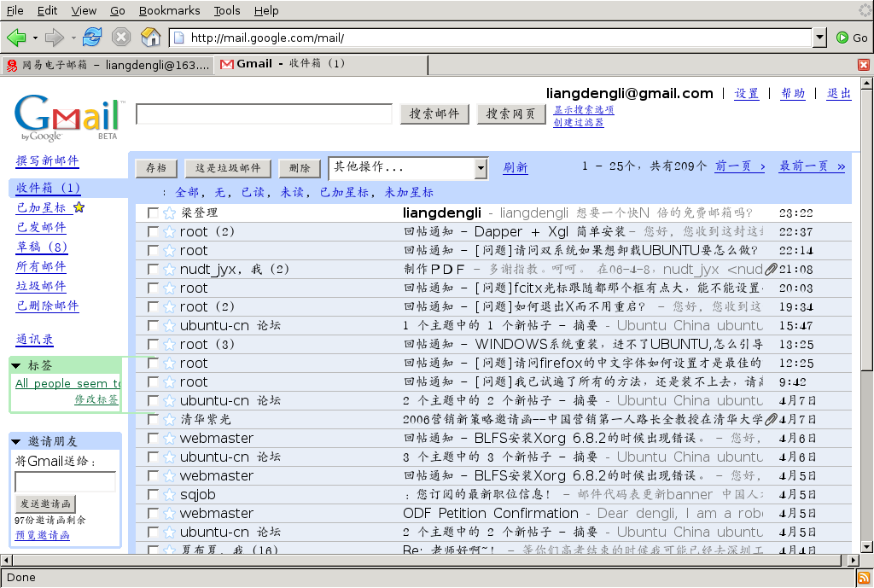Screen dimensions: 874x588
Task: Close the current tab with red X
Action: pos(864,65)
